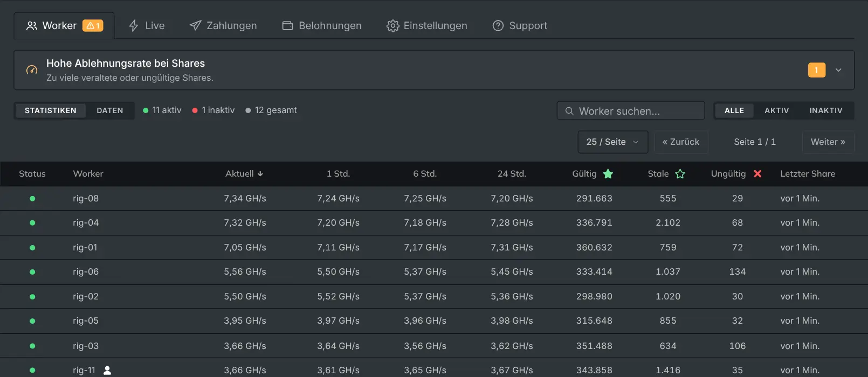Click the Weiter pagination button
Image resolution: width=868 pixels, height=377 pixels.
coord(828,142)
